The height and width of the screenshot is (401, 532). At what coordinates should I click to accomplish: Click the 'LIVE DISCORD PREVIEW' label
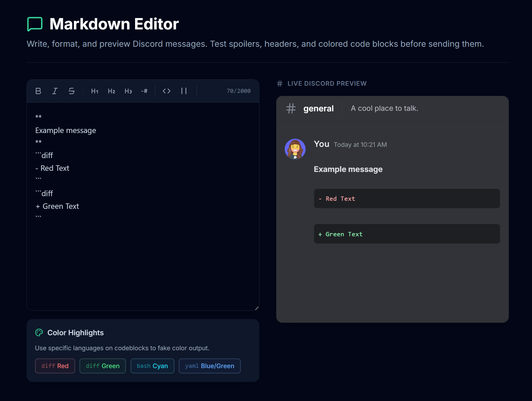[327, 84]
